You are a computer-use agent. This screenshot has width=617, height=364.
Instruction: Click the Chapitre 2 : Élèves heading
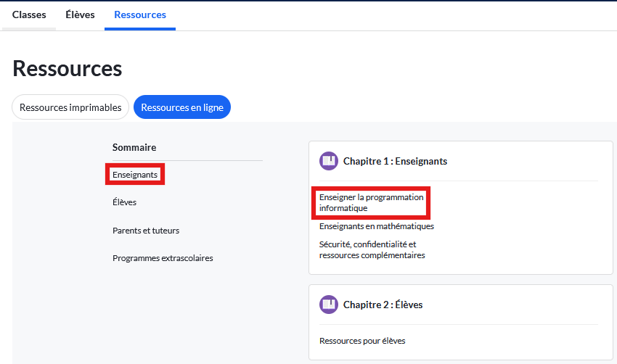pos(383,305)
